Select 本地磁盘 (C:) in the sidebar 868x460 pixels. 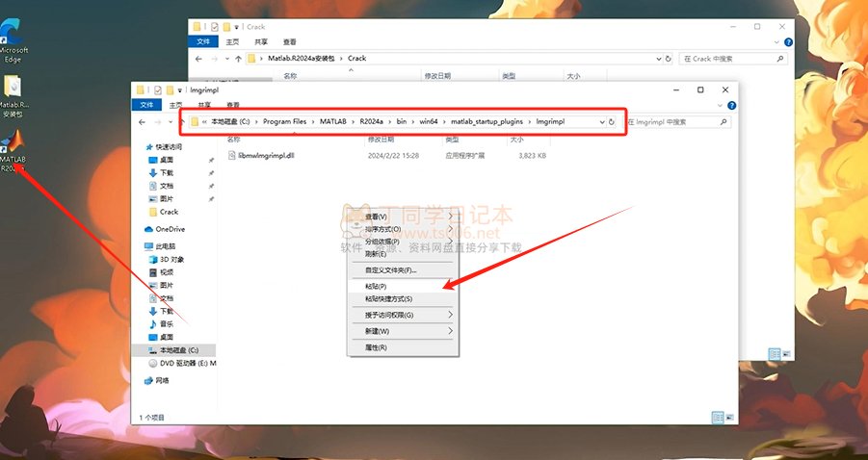click(x=178, y=350)
